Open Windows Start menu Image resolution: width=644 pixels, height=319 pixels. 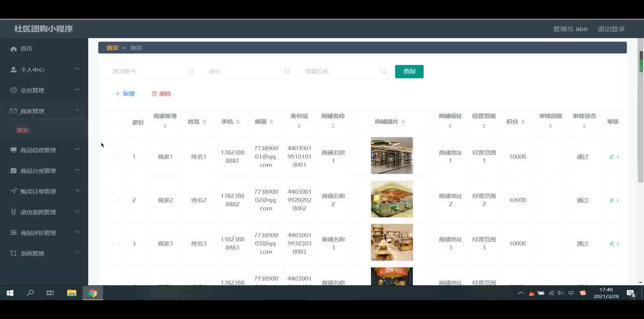coord(10,293)
